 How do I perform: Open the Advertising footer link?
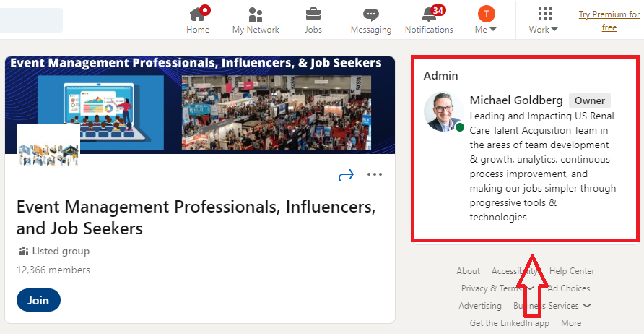(480, 306)
